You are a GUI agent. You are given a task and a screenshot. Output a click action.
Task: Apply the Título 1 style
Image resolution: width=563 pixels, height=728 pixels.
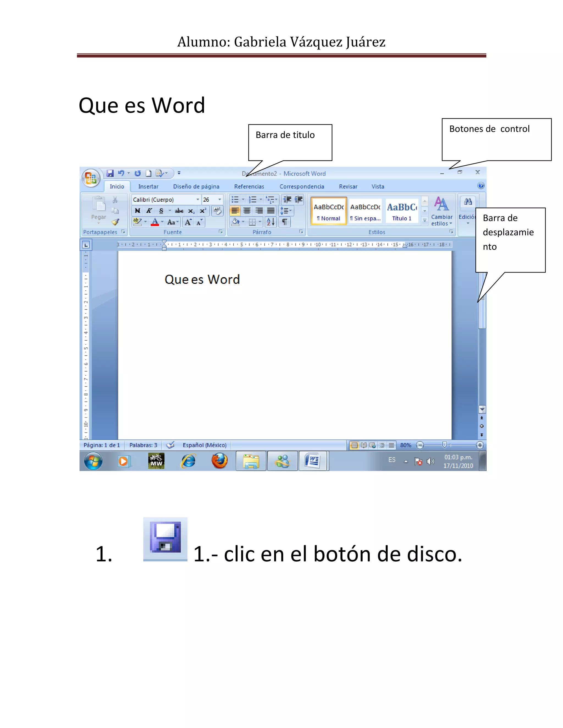click(x=402, y=211)
